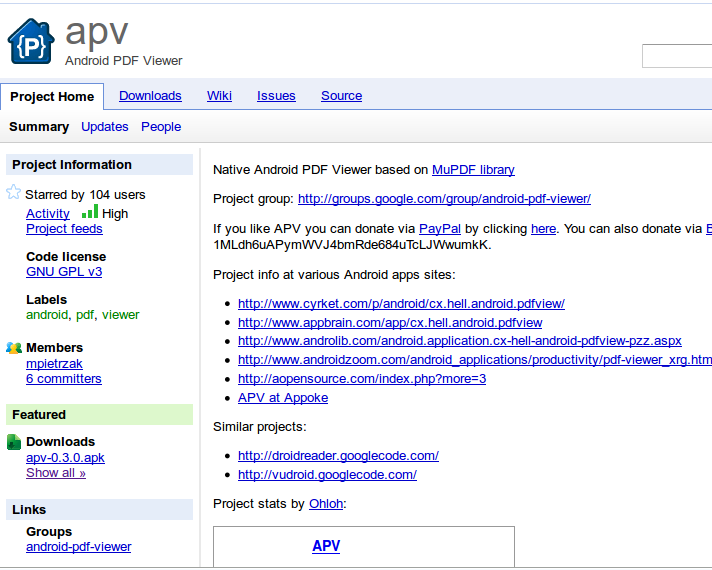The height and width of the screenshot is (570, 712).
Task: Go to the Issues tab
Action: [276, 96]
